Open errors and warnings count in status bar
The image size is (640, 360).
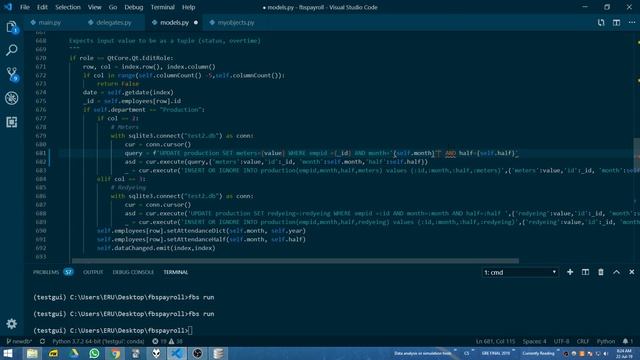[x=167, y=341]
